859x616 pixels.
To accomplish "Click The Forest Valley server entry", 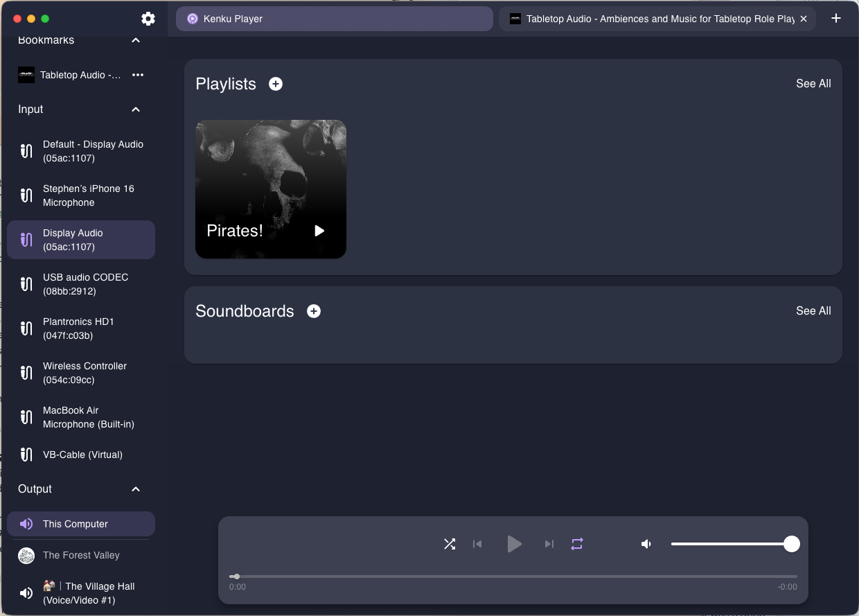I will (81, 555).
